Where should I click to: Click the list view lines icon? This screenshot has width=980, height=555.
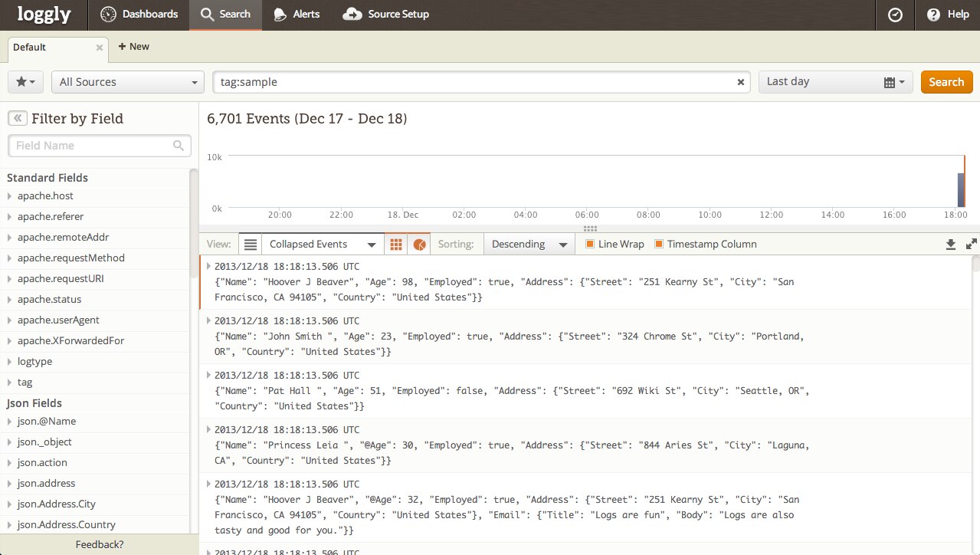point(251,245)
